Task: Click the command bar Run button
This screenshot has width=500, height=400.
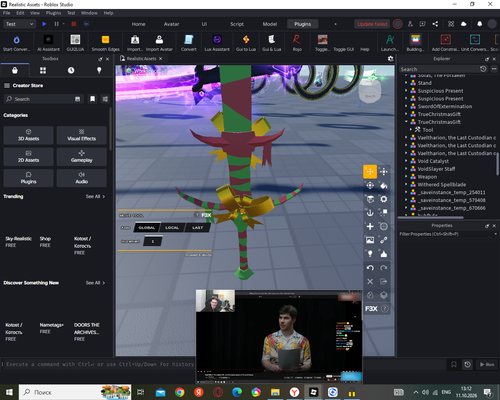Action: [x=487, y=364]
